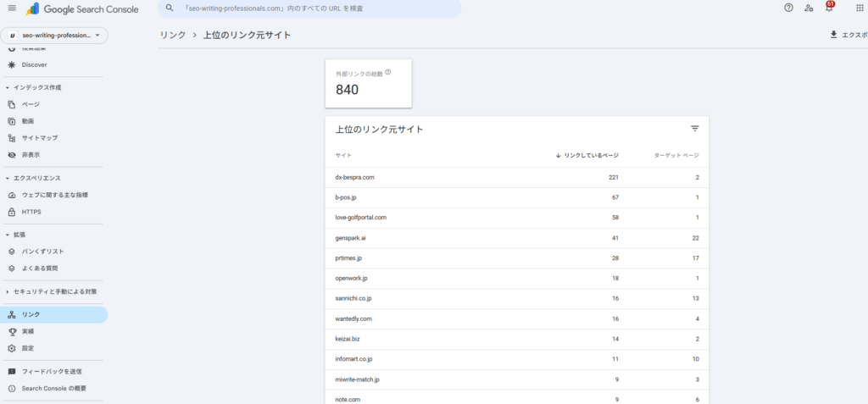Open ウェブに関する主な指標 report
The image size is (868, 404).
coord(53,195)
